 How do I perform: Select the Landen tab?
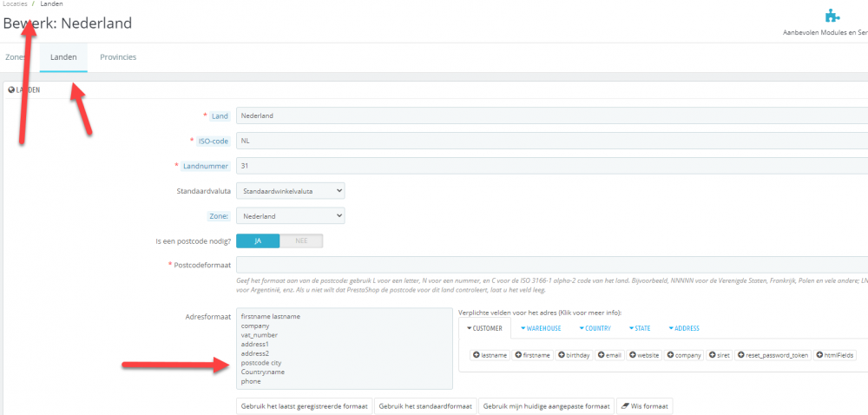63,57
